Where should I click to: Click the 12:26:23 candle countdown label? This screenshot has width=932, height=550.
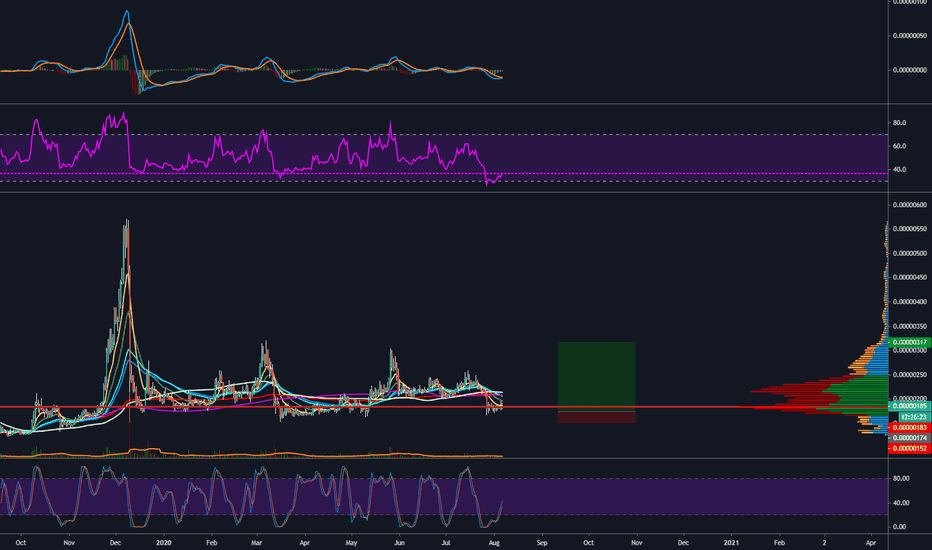coord(914,417)
